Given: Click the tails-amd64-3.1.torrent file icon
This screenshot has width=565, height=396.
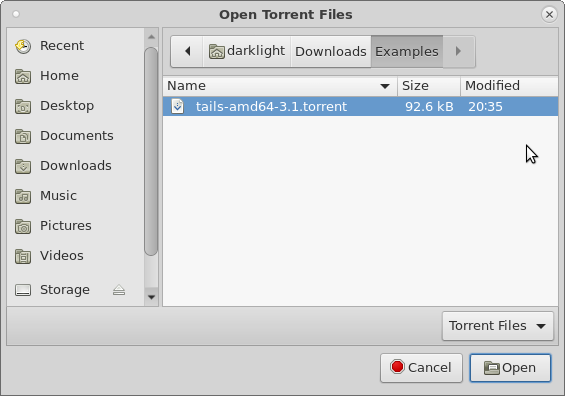Looking at the screenshot, I should pos(177,106).
